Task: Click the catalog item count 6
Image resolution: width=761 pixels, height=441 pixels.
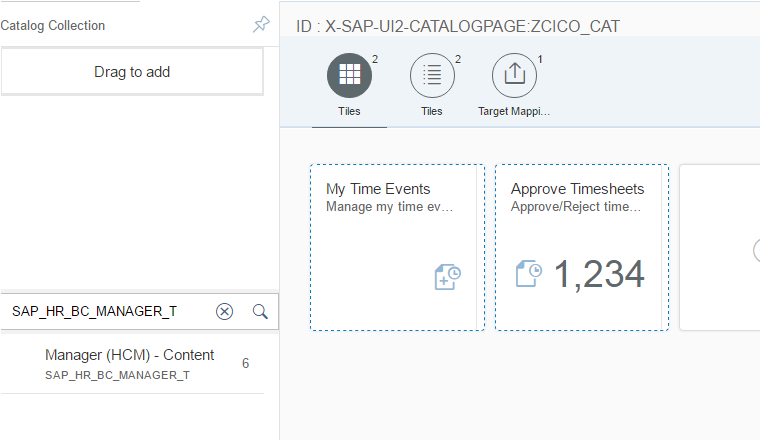Action: pos(246,363)
